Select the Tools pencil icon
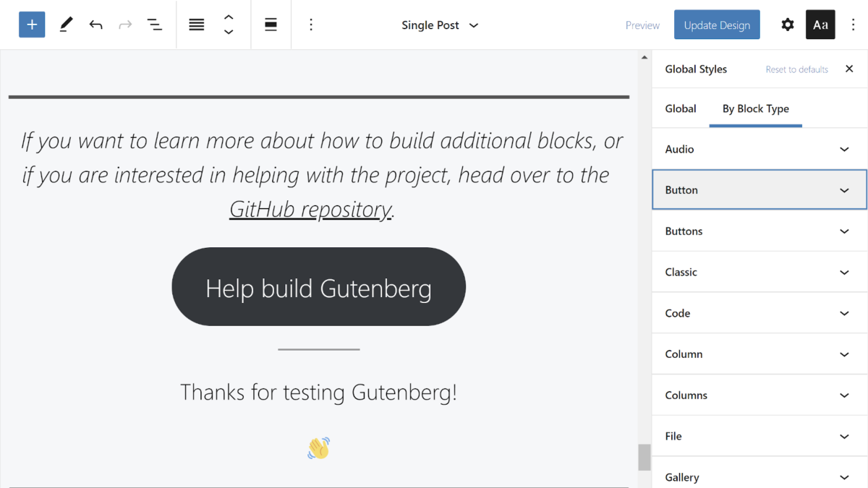The image size is (868, 488). coord(66,25)
